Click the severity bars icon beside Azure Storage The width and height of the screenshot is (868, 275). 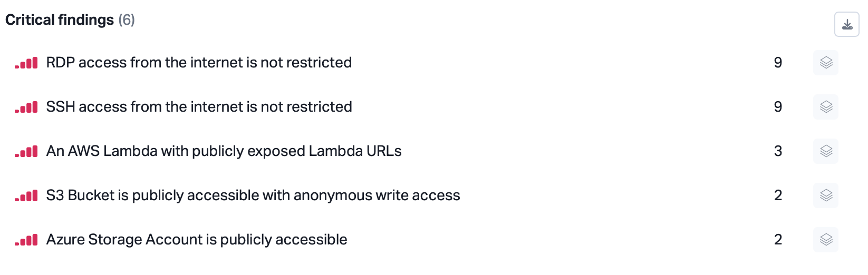pyautogui.click(x=26, y=240)
